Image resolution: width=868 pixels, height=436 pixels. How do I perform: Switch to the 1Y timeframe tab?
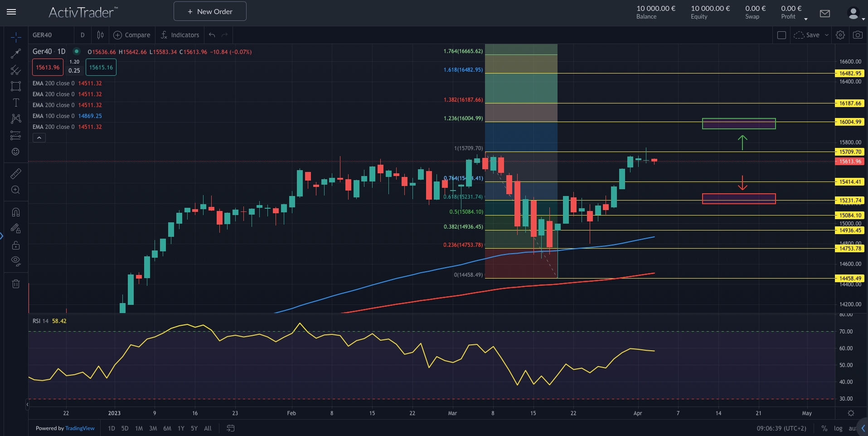(x=180, y=428)
